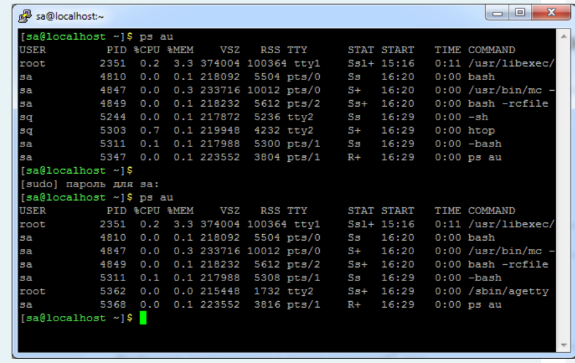Click the scrollbar up arrow
Screen dimensions: 575x363
564,37
